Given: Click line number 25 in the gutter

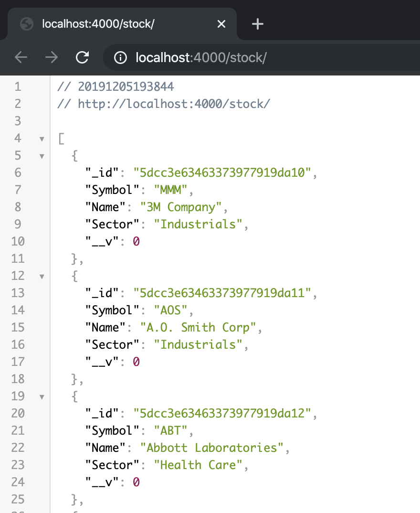Looking at the screenshot, I should (18, 499).
